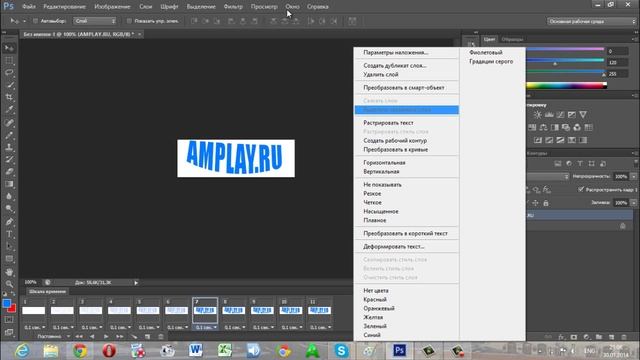Open the Окно menu

[x=292, y=7]
